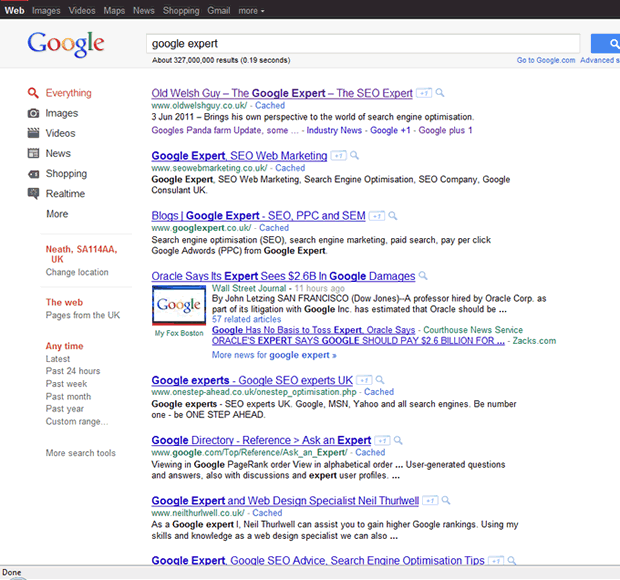Click the Realtime speech bubble icon in sidebar

33,194
